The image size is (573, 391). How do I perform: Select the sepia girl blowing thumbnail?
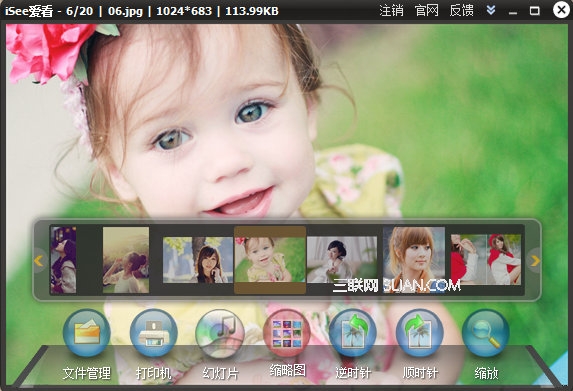pos(126,260)
